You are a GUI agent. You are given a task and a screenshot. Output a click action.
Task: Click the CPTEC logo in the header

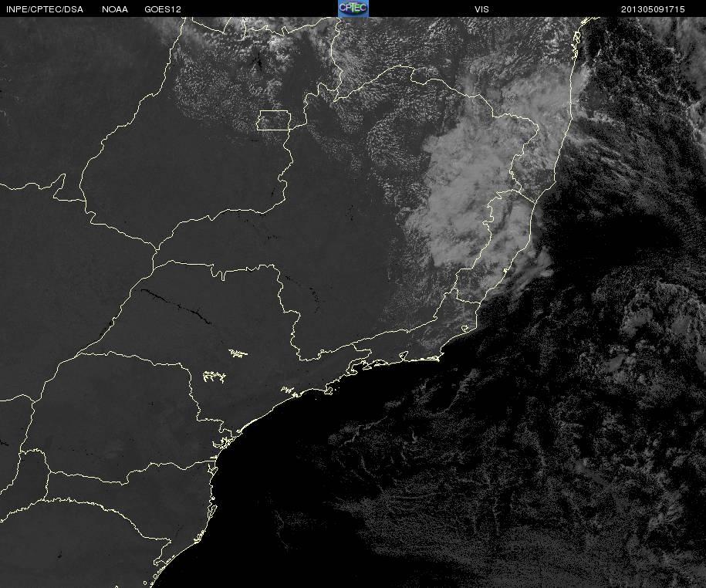353,8
